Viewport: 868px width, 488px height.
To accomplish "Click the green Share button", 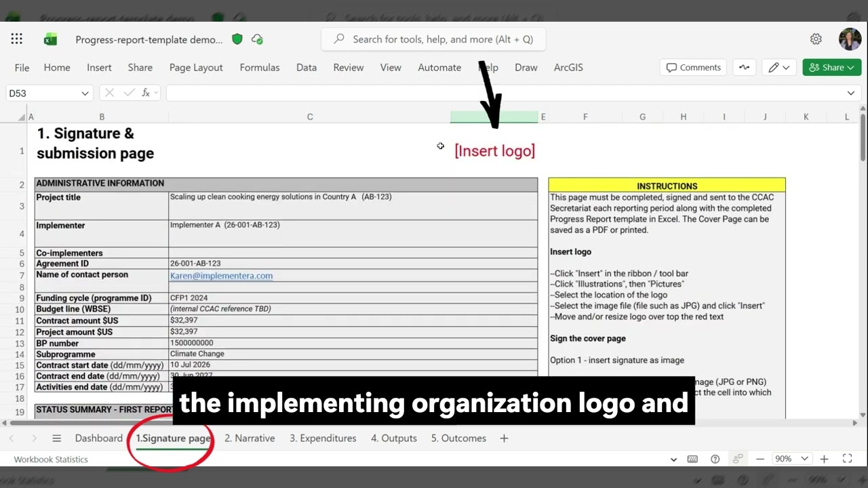I will (832, 67).
